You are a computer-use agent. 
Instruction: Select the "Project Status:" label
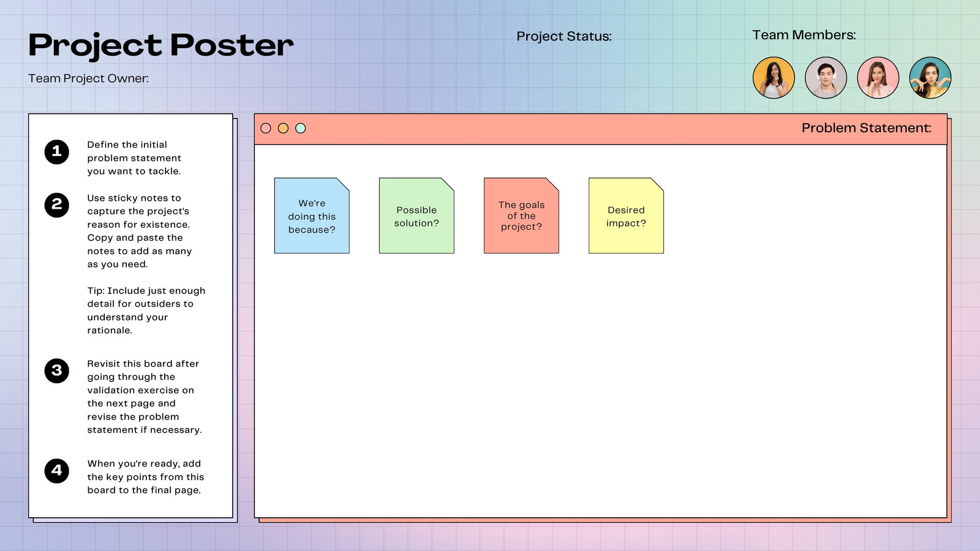pyautogui.click(x=564, y=36)
